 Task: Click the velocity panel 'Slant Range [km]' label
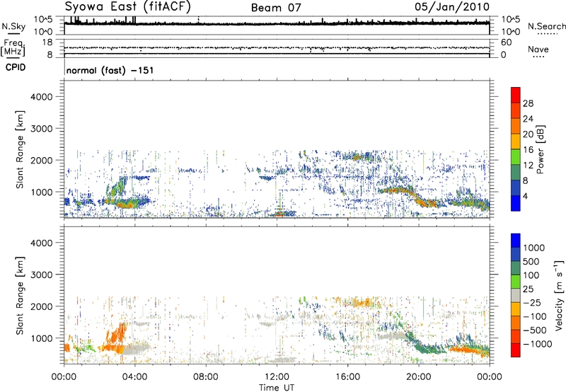20,295
